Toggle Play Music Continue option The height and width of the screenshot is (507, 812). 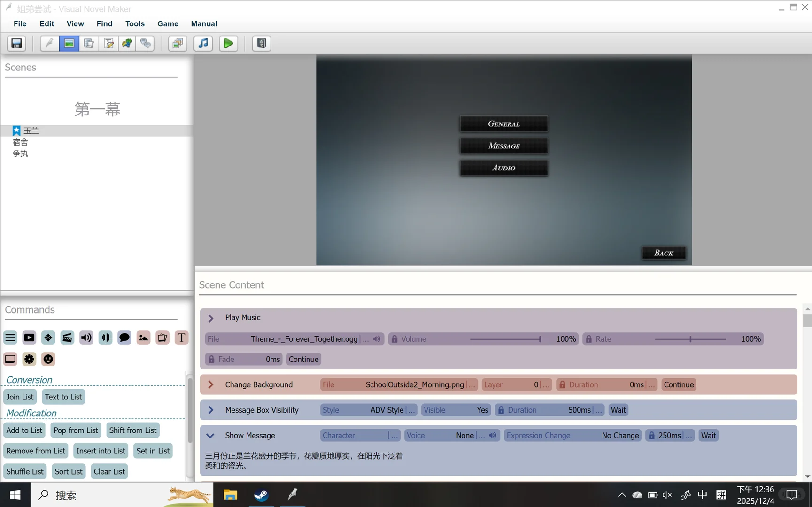click(304, 359)
